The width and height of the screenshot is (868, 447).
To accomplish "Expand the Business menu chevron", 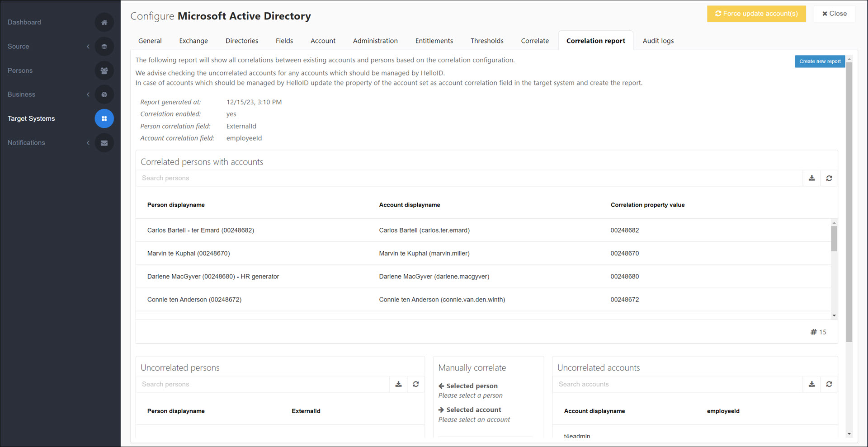I will pyautogui.click(x=88, y=94).
